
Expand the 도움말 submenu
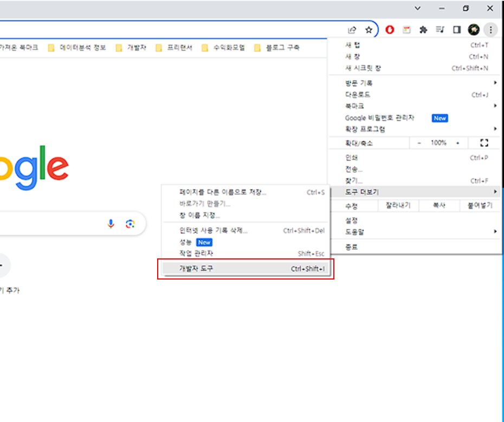tap(415, 232)
